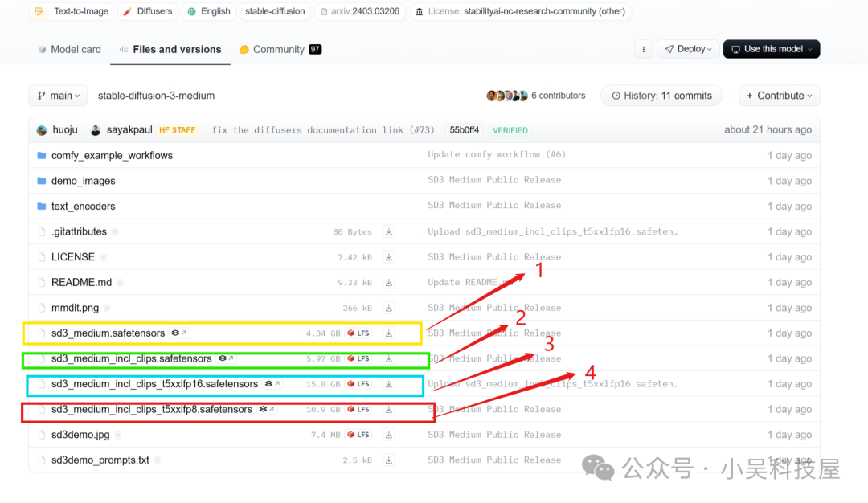Click the English language tag
This screenshot has height=503, width=868.
pyautogui.click(x=209, y=11)
